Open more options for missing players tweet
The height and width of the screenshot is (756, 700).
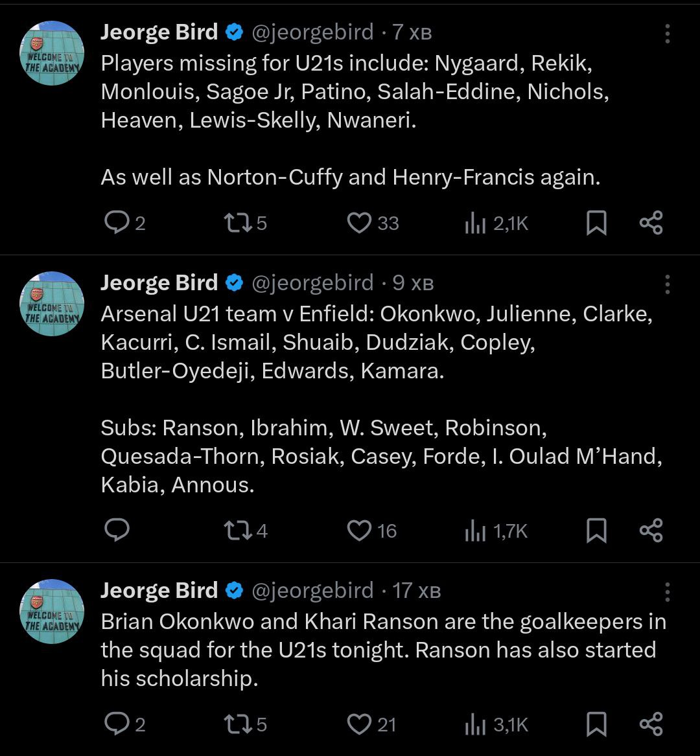click(x=667, y=34)
